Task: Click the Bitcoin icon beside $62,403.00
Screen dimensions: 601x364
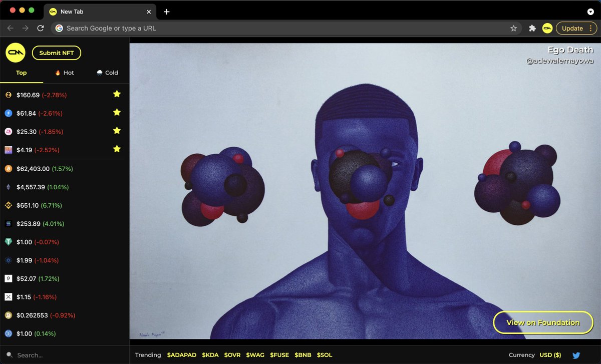Action: click(8, 169)
